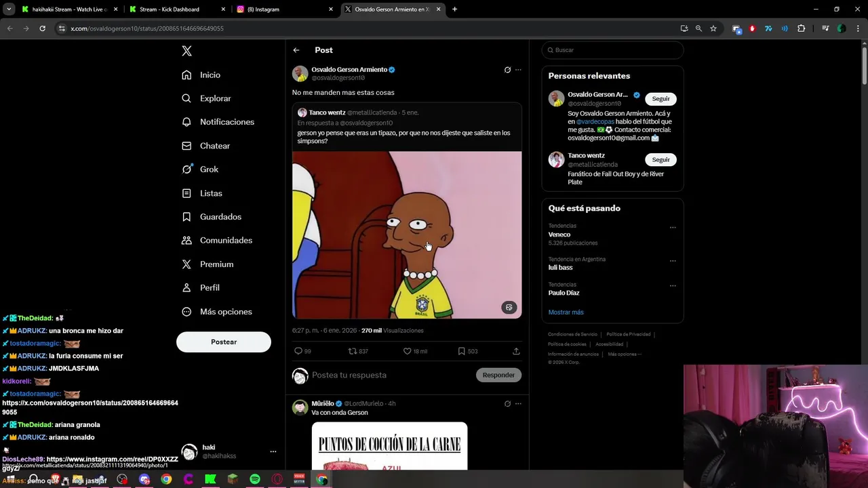Open Osvaldo Gerson Armiento profile avatar on post

300,73
